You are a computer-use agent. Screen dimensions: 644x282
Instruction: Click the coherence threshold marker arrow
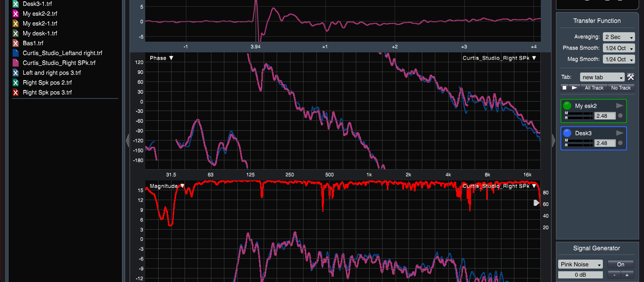(x=537, y=203)
